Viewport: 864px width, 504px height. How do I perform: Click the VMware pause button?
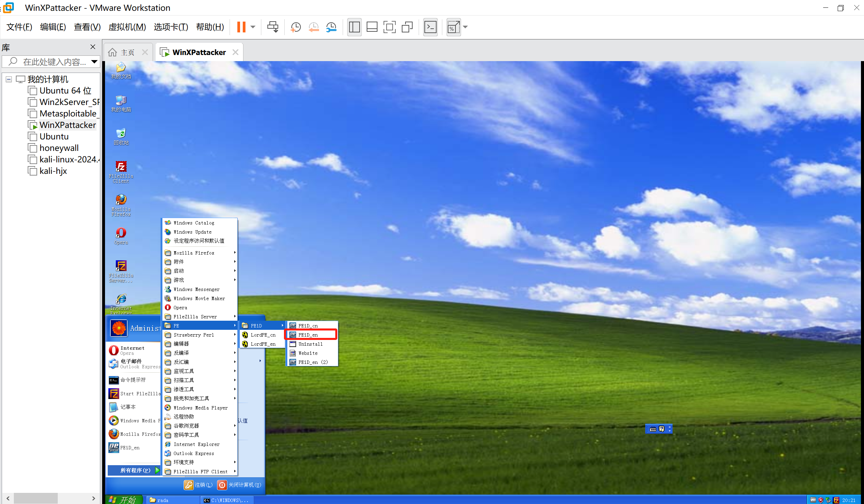point(241,27)
